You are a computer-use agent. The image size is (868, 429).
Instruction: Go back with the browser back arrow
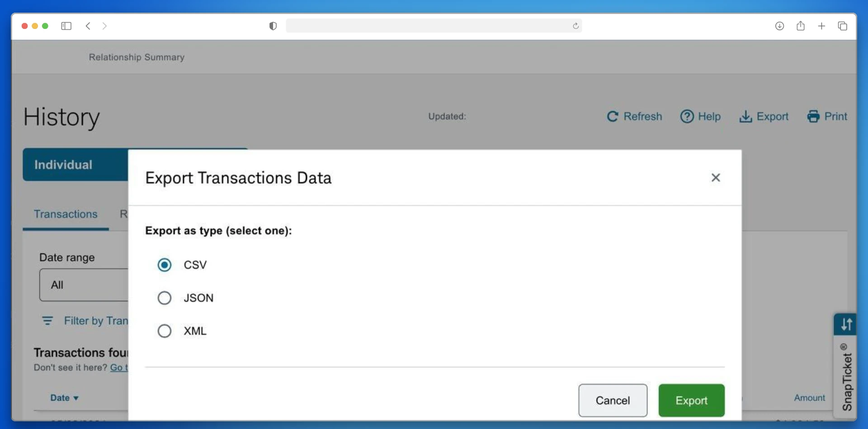click(x=88, y=26)
